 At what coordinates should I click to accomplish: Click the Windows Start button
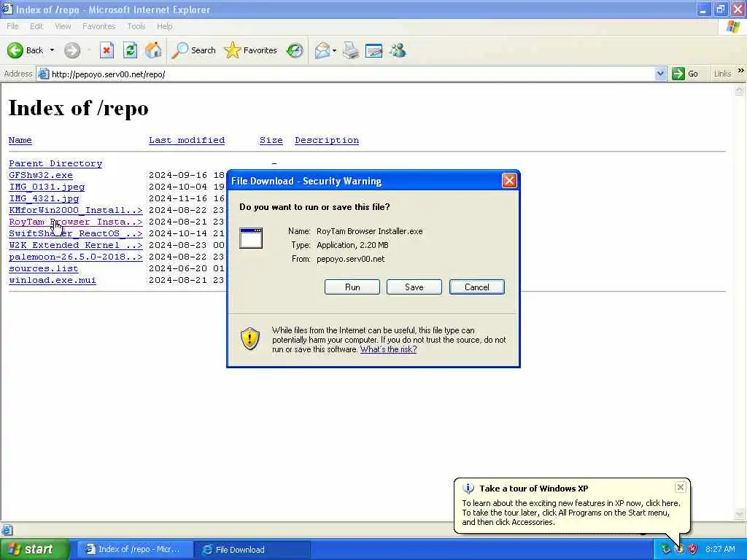(x=35, y=550)
